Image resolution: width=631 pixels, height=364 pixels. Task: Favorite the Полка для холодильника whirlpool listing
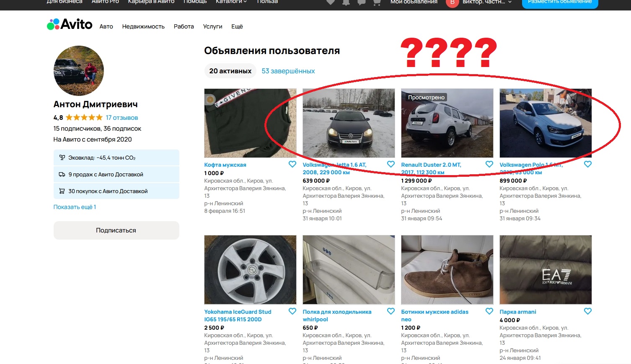coord(391,311)
